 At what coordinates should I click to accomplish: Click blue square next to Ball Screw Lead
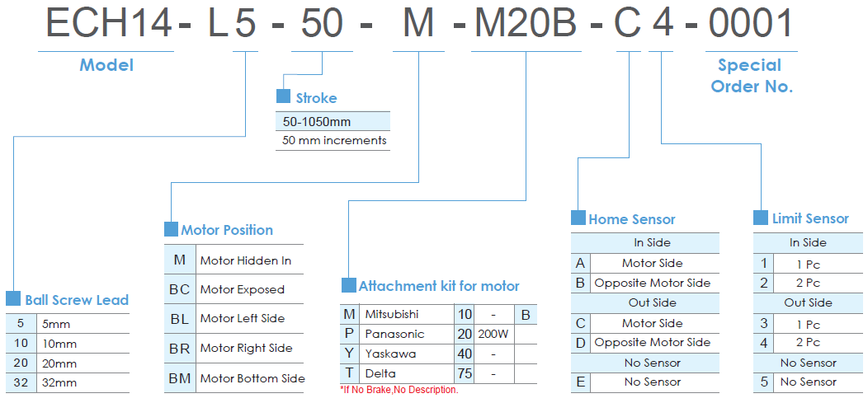(13, 298)
